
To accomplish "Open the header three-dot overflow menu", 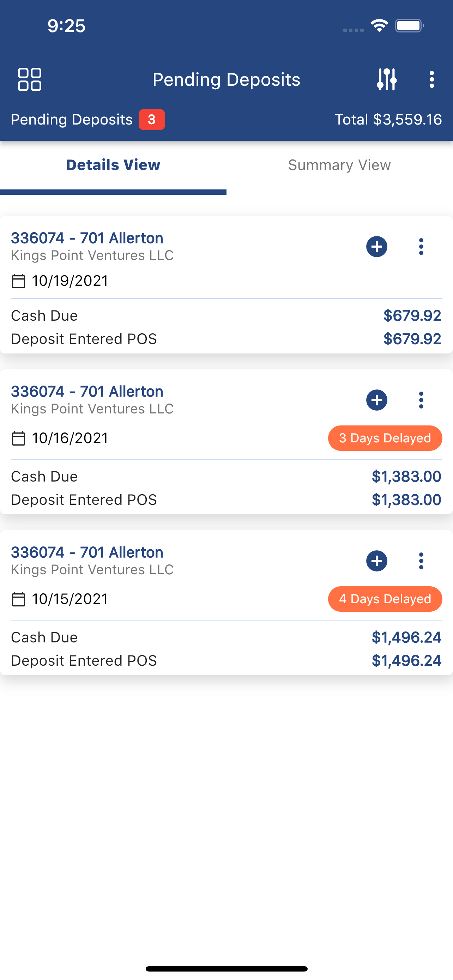I will 432,79.
